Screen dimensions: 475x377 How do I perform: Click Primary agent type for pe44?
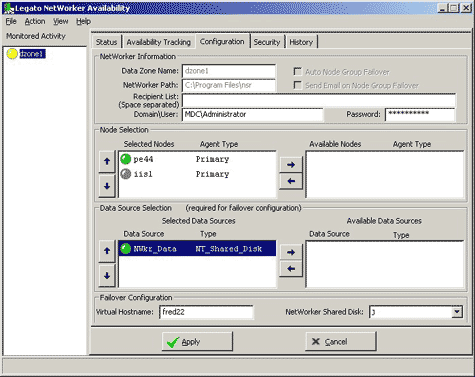(212, 159)
